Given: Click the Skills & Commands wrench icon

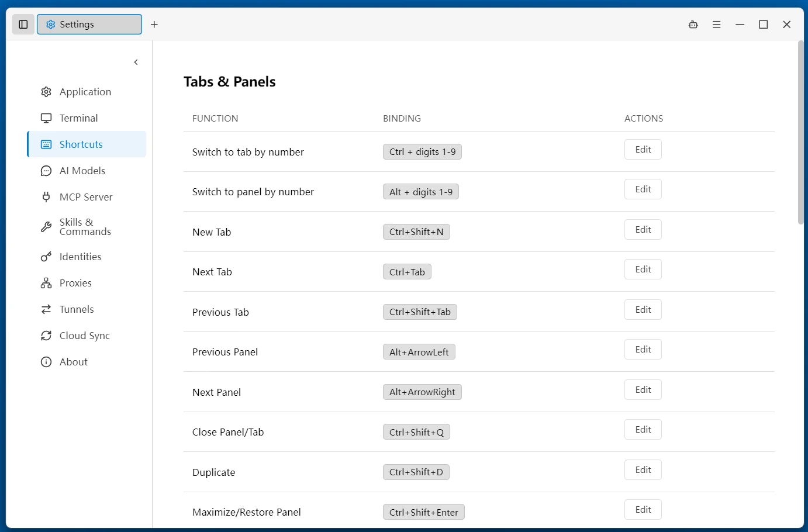Looking at the screenshot, I should (46, 227).
